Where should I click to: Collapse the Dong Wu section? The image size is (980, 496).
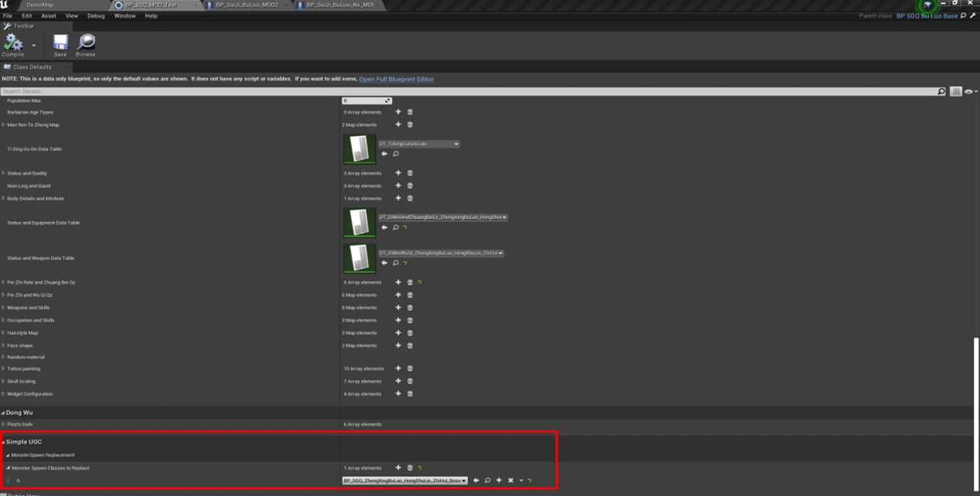click(3, 413)
